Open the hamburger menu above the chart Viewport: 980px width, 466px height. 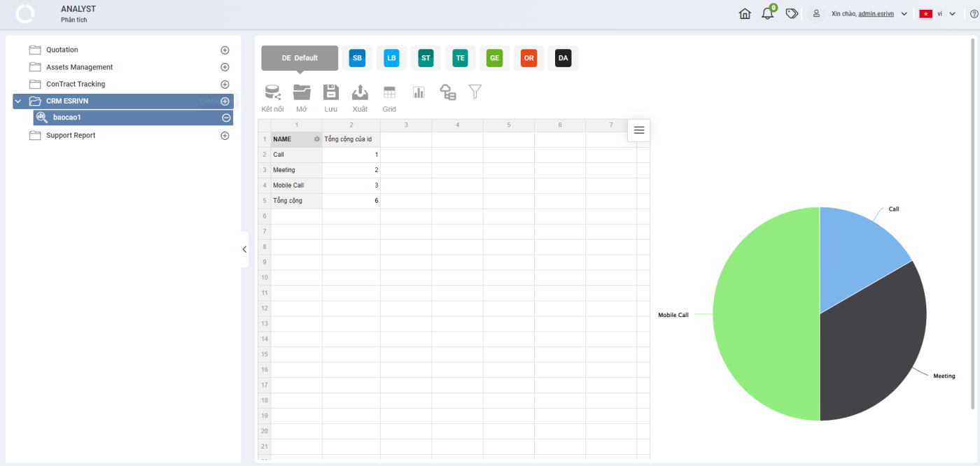(x=638, y=130)
